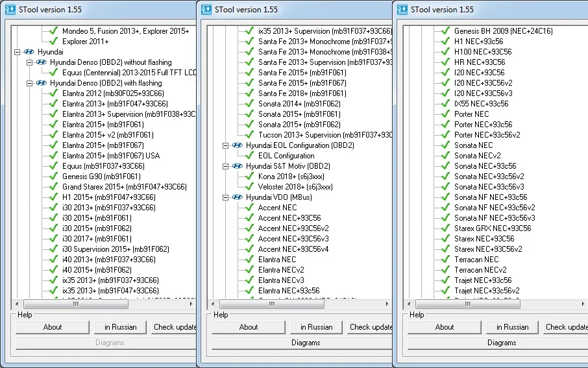
Task: Click Hyundai logo beside EOL Configuration (OBD2)
Action: (238, 145)
